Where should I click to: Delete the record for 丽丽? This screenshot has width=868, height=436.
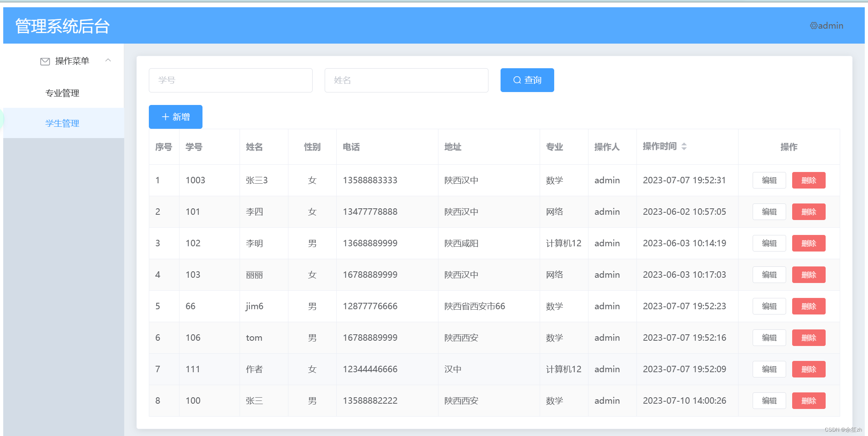tap(809, 275)
